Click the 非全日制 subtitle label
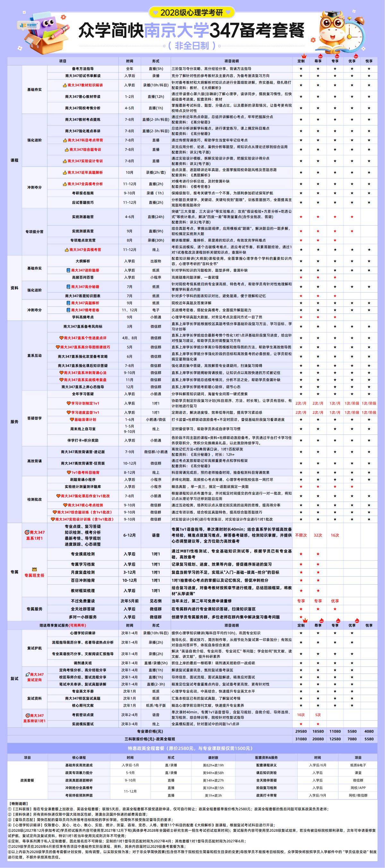 tap(192, 46)
